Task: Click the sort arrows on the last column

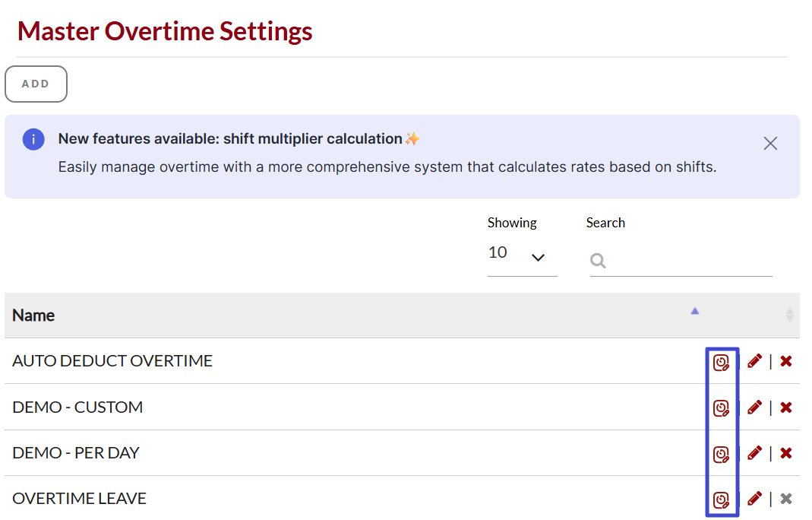Action: 789,314
